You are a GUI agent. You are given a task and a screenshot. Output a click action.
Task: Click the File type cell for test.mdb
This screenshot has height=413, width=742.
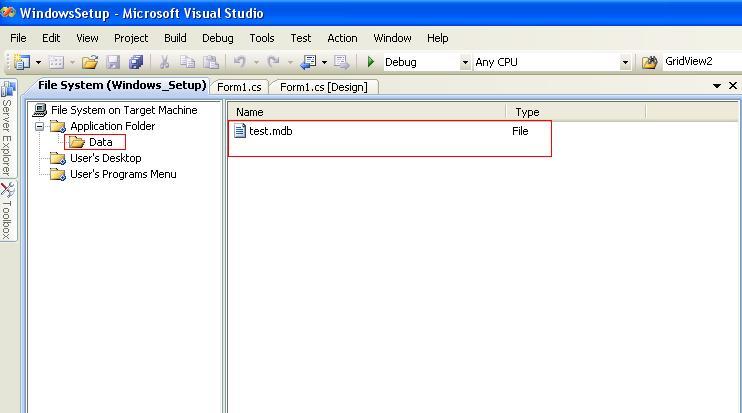tap(520, 131)
